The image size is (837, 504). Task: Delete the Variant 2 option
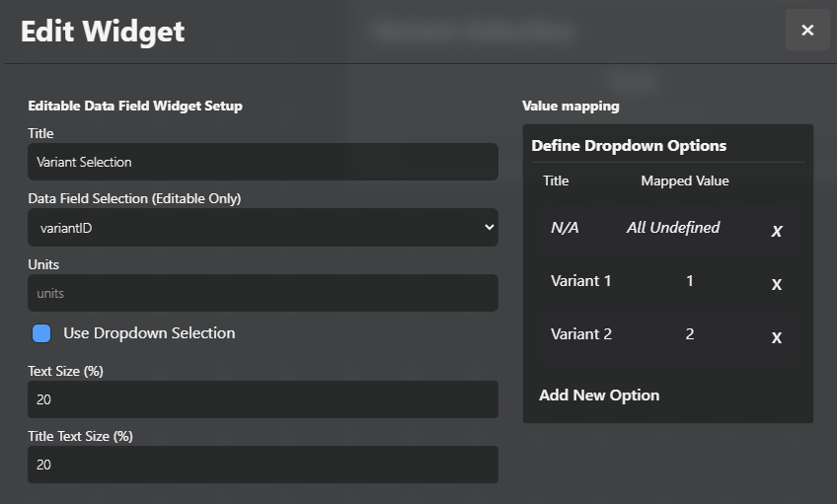(x=777, y=337)
